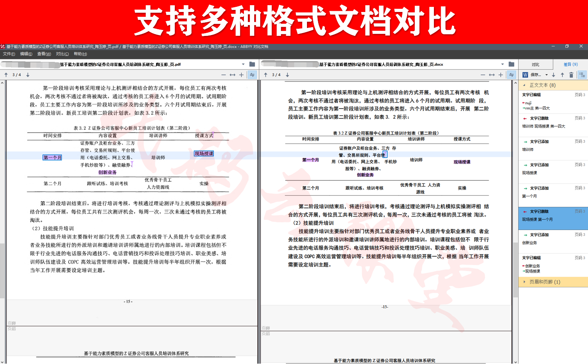This screenshot has width=588, height=364.
Task: Open folder icon to browse left document
Action: [x=252, y=64]
